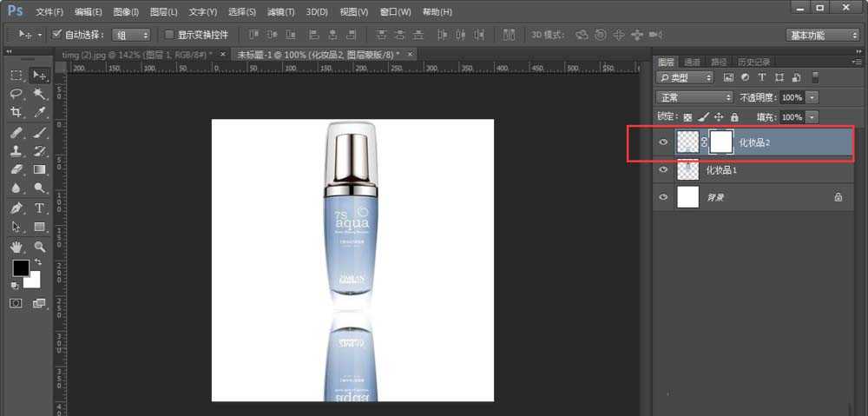Pick the Eyedropper tool
Viewport: 868px width, 416px height.
click(40, 113)
